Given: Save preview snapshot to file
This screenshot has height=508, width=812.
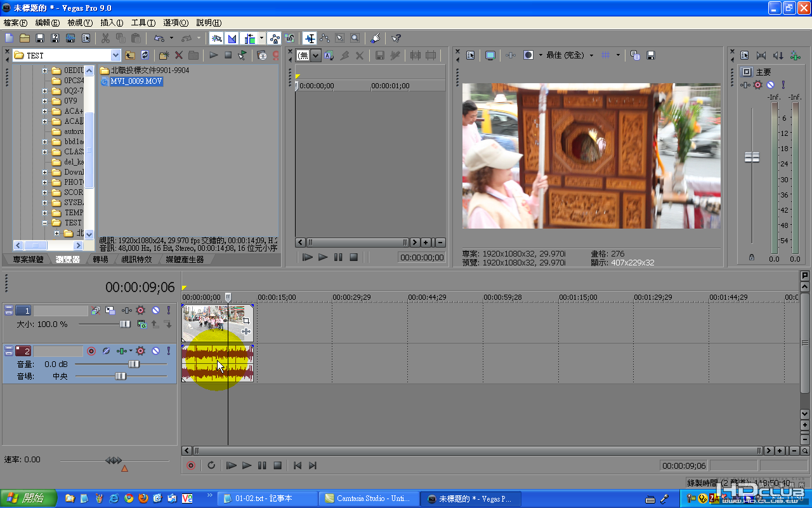Looking at the screenshot, I should click(x=650, y=55).
